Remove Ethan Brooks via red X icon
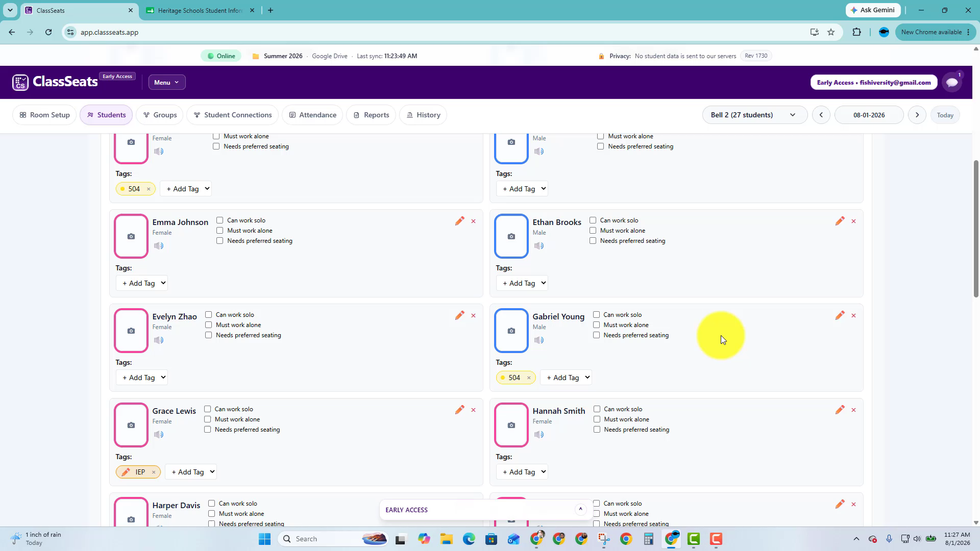Viewport: 980px width, 551px height. coord(853,221)
